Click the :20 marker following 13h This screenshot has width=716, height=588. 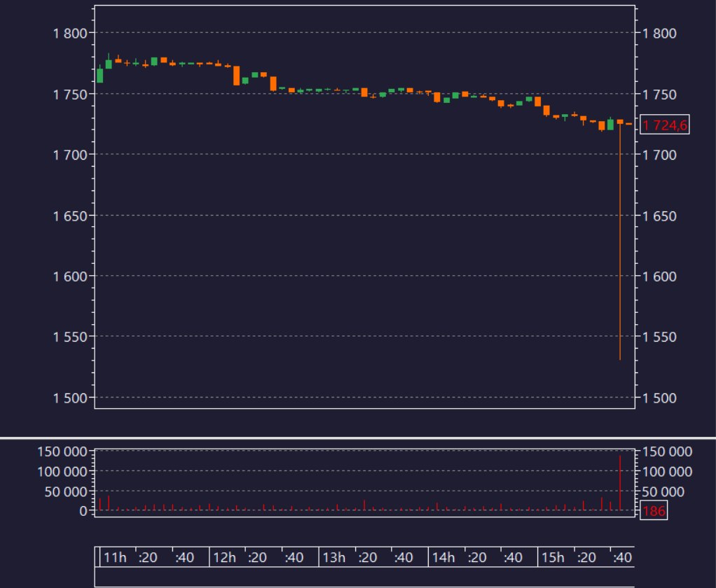(x=367, y=557)
